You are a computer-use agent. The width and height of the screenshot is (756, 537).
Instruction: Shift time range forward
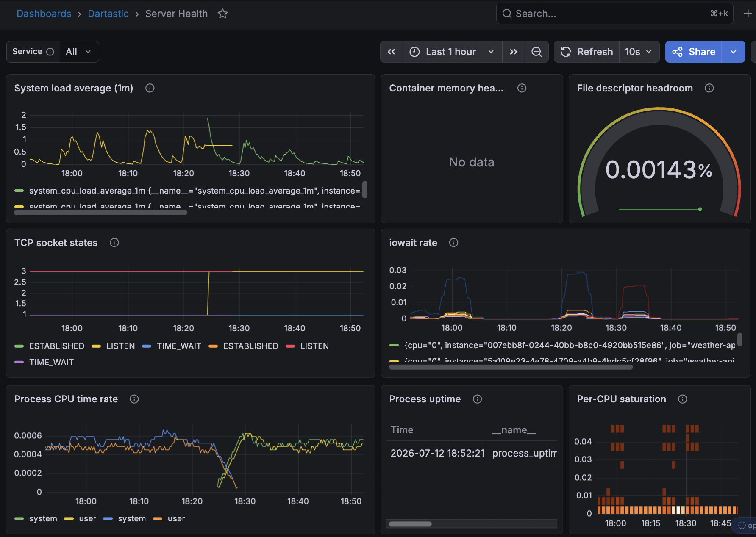tap(514, 52)
